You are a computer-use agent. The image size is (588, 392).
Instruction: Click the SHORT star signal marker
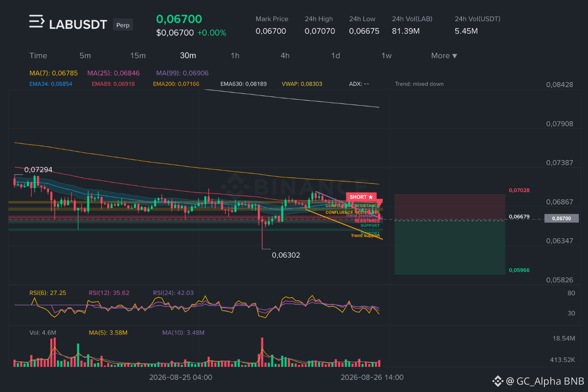tap(361, 197)
